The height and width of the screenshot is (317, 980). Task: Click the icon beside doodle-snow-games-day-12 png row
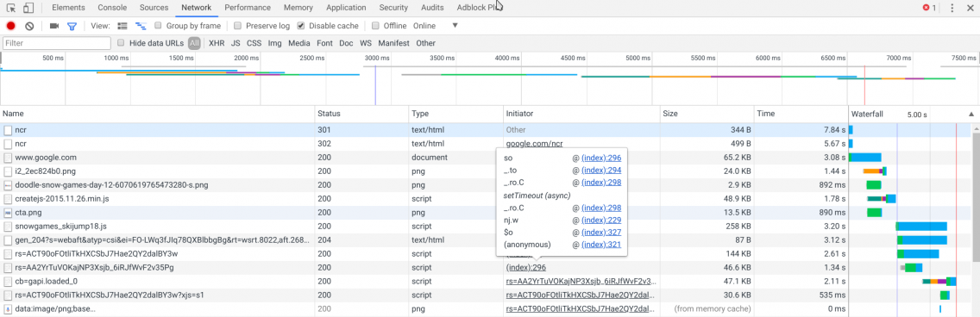pos(8,185)
